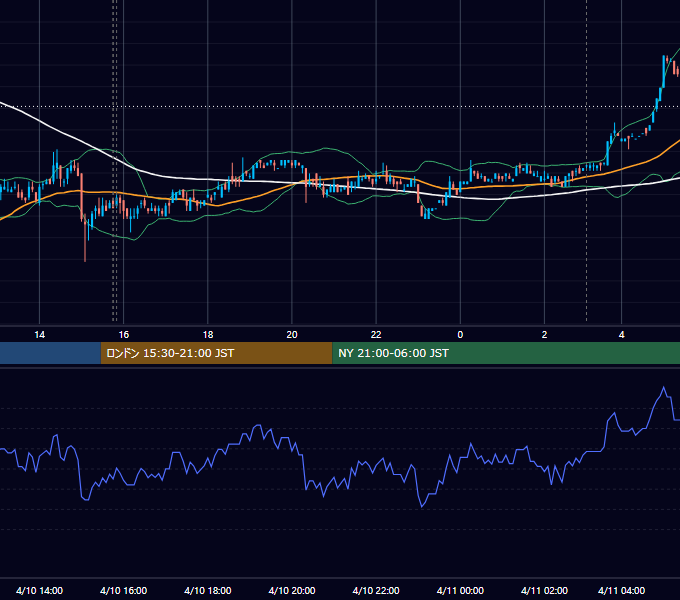Click the 20 hour axis label
The image size is (680, 600).
[292, 335]
